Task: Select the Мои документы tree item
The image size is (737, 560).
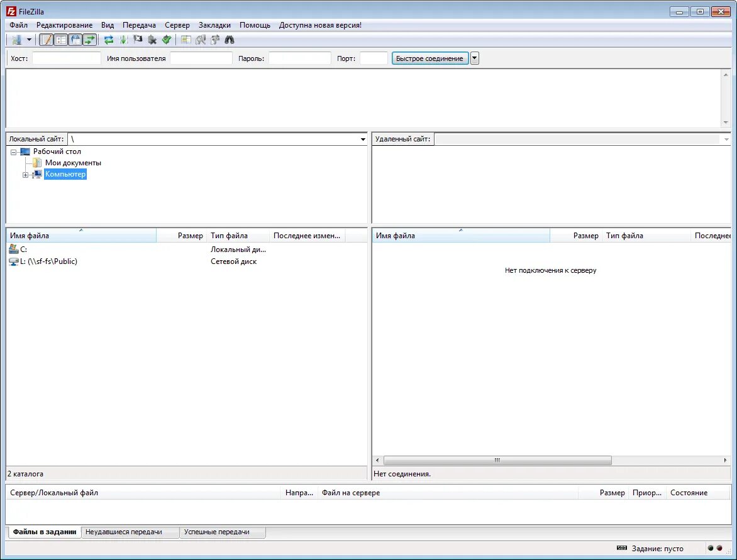Action: (x=73, y=163)
